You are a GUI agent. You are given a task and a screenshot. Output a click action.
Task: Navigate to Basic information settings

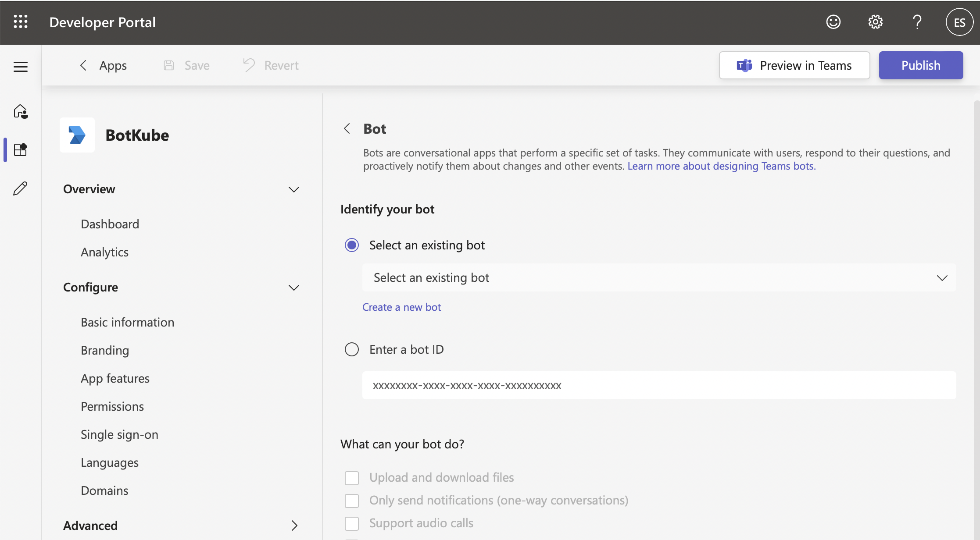(x=127, y=321)
